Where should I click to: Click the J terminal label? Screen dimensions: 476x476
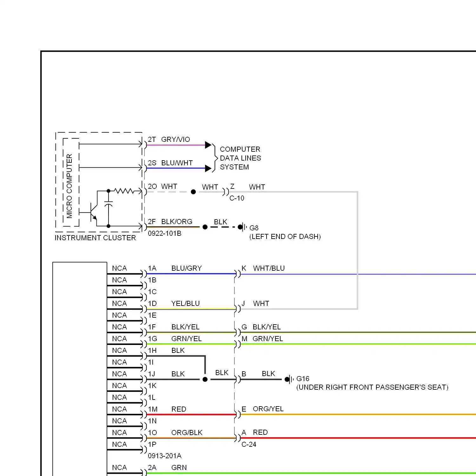(x=243, y=303)
